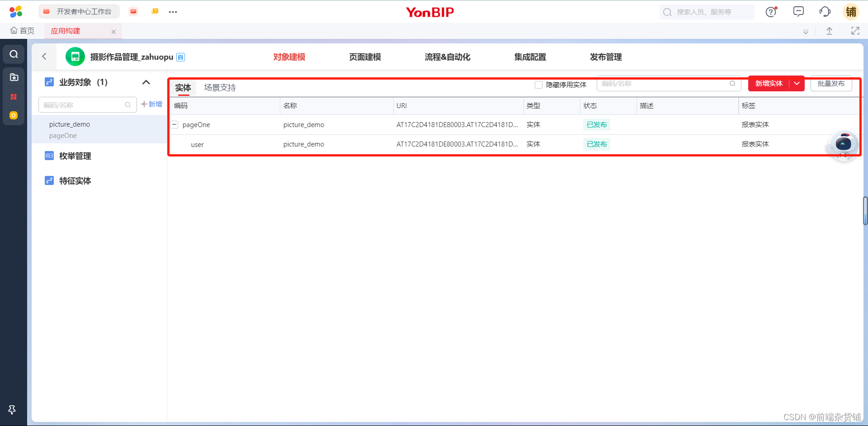Click the help question mark icon
868x426 pixels.
click(x=771, y=12)
